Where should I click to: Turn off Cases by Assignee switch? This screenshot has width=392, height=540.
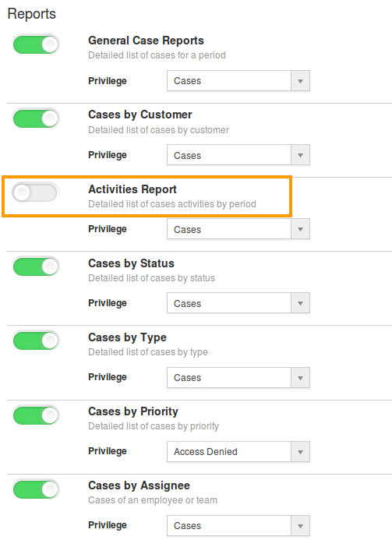click(36, 489)
